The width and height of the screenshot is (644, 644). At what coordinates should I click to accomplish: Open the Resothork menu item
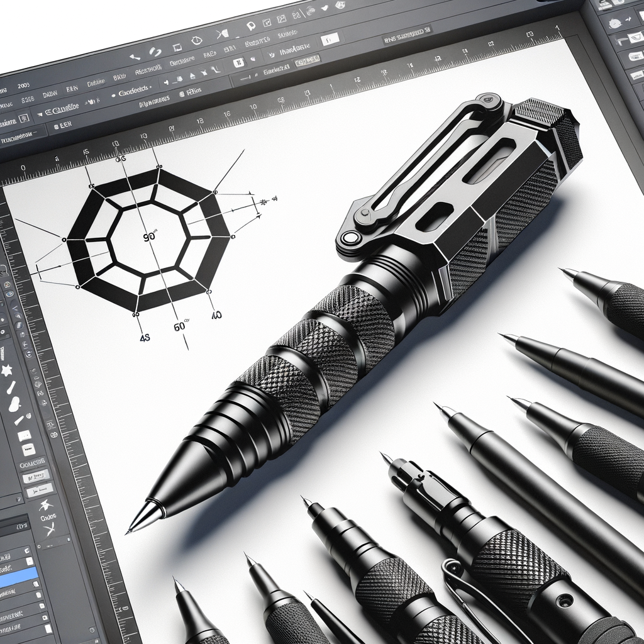[148, 70]
